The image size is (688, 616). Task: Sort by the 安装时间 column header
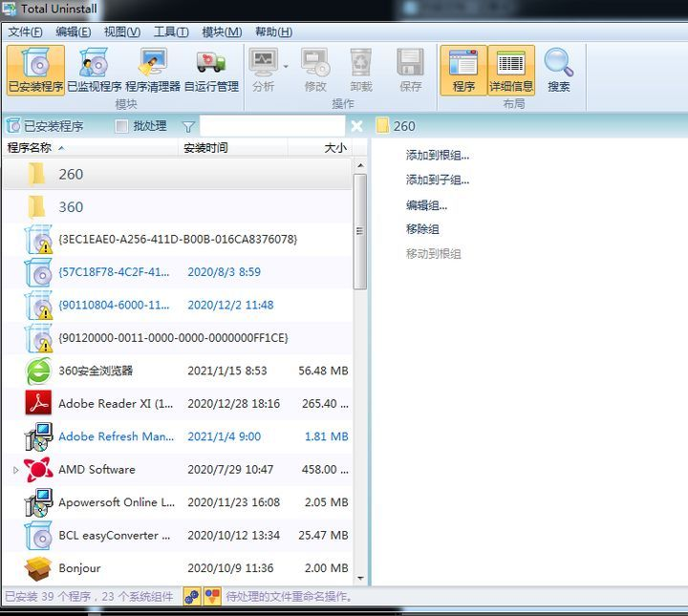point(233,148)
